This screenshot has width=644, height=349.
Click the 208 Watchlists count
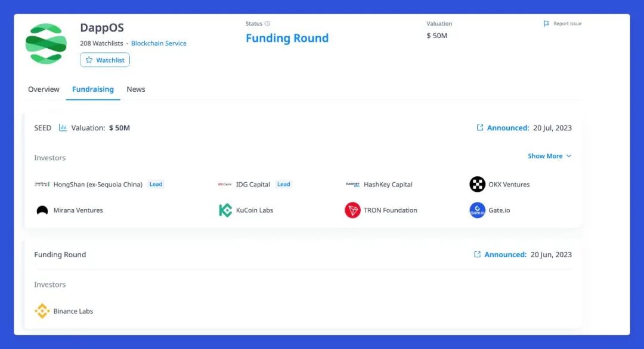101,43
